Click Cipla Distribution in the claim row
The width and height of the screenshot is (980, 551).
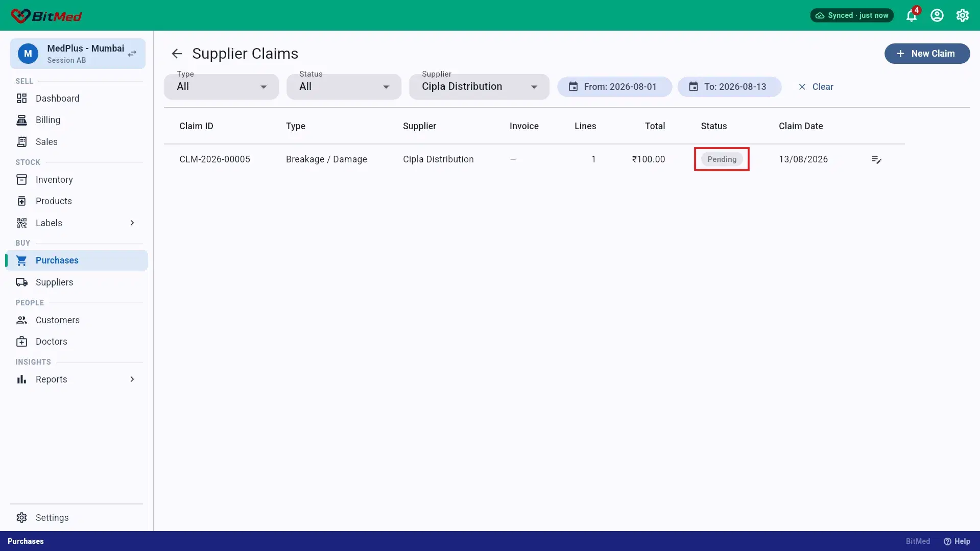[x=438, y=159]
